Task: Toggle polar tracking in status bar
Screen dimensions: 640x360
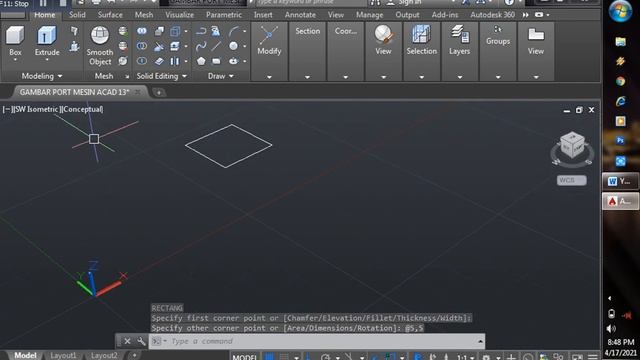Action: [x=325, y=357]
